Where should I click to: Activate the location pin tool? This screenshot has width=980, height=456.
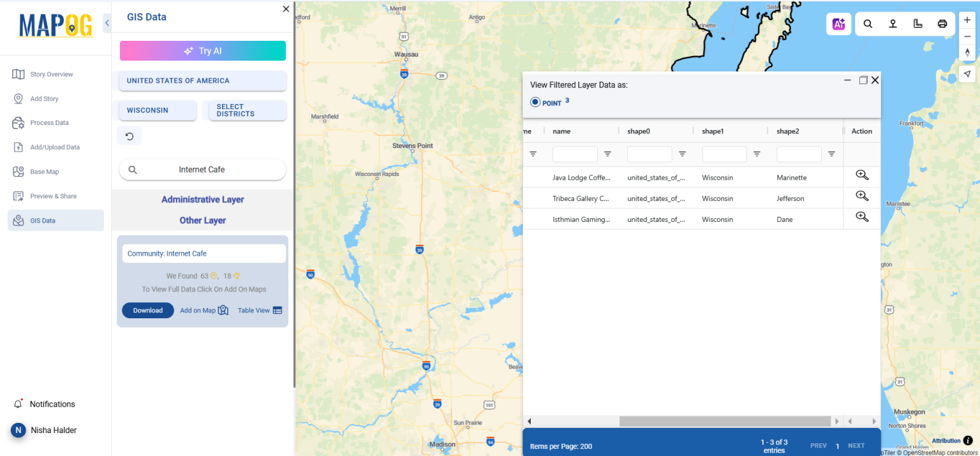tap(893, 24)
